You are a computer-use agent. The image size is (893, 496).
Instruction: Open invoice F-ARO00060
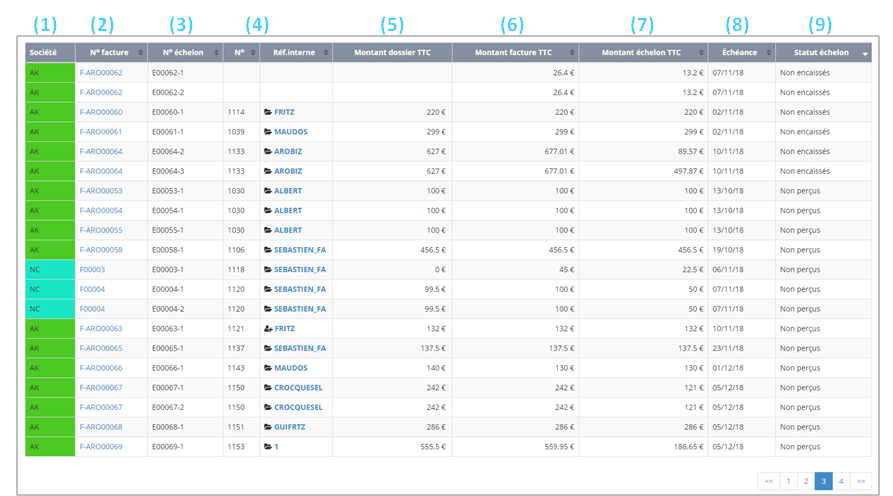click(101, 112)
